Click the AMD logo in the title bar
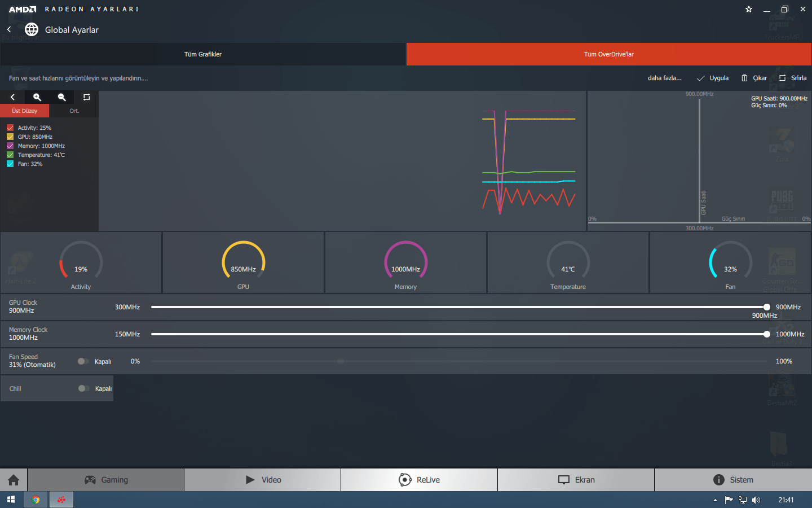This screenshot has height=508, width=812. [23, 10]
